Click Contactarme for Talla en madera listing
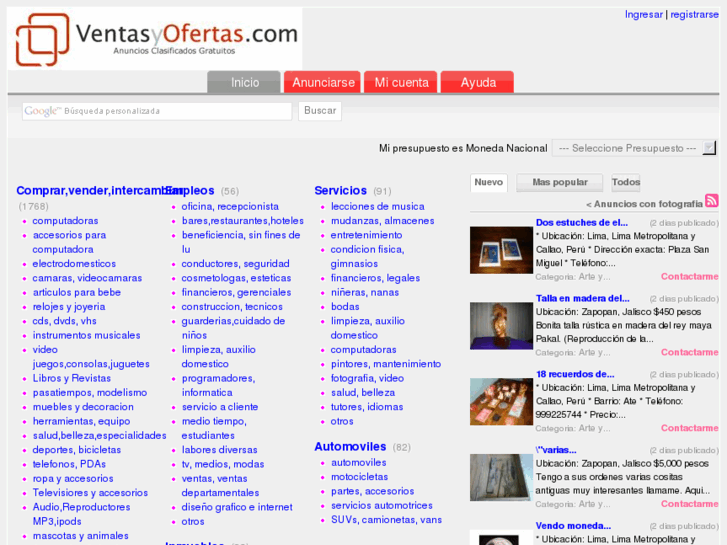This screenshot has height=545, width=727. click(x=689, y=352)
